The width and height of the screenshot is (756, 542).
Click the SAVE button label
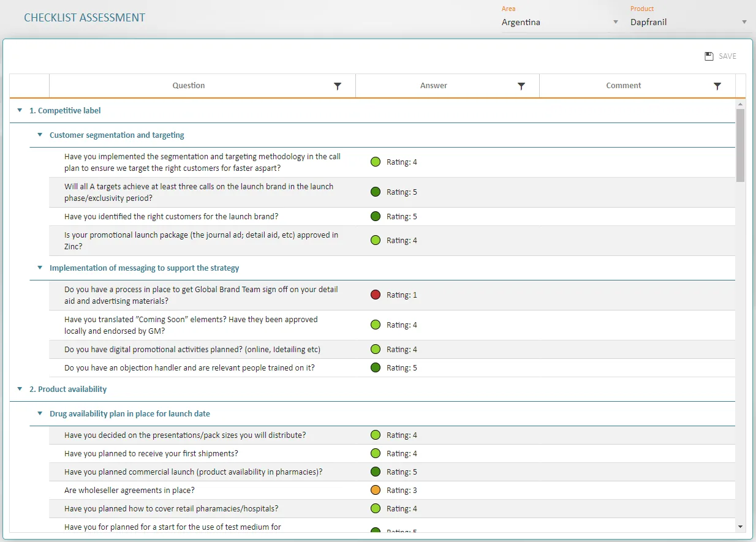pos(727,56)
